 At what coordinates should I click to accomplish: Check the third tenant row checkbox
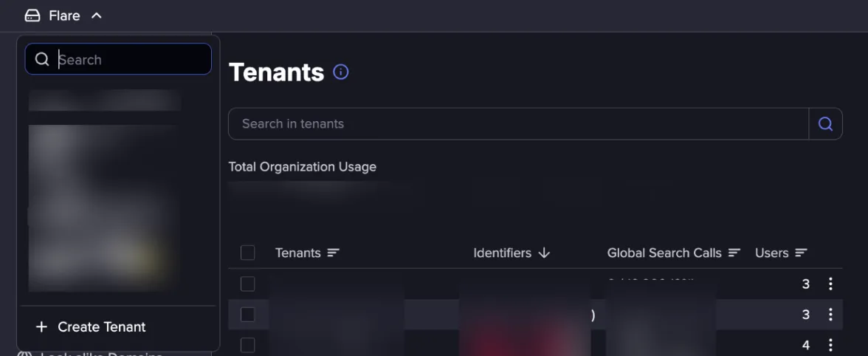click(247, 345)
